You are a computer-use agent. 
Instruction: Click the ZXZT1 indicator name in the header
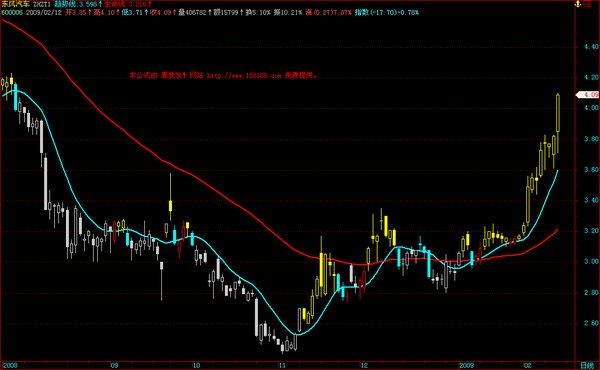click(41, 4)
